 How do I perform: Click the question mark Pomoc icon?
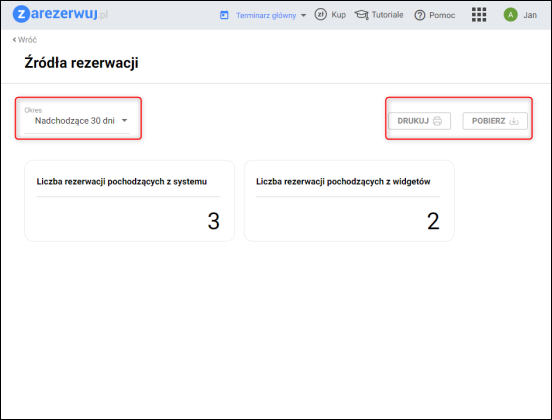420,15
